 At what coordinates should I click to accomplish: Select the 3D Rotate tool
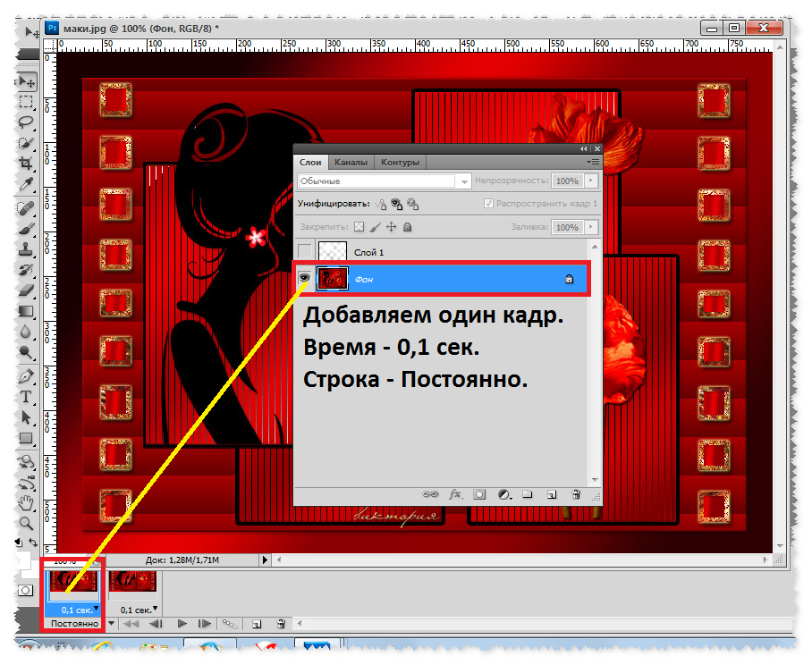pyautogui.click(x=26, y=461)
